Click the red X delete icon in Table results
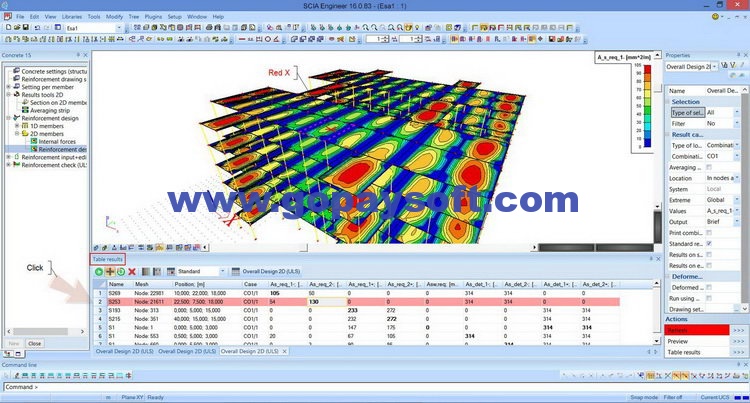Viewport: 750px width, 403px height. 132,272
